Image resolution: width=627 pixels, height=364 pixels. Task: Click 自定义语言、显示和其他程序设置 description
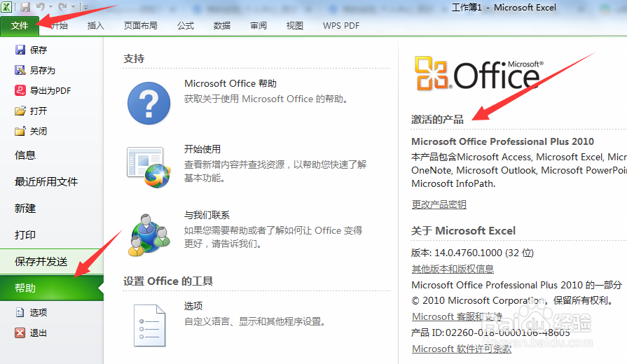point(255,321)
